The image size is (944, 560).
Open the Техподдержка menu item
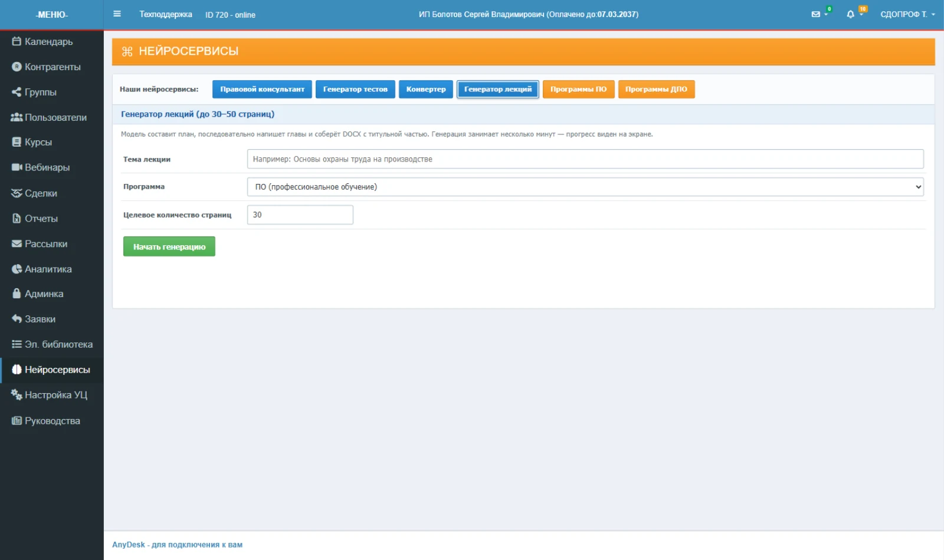(x=166, y=14)
